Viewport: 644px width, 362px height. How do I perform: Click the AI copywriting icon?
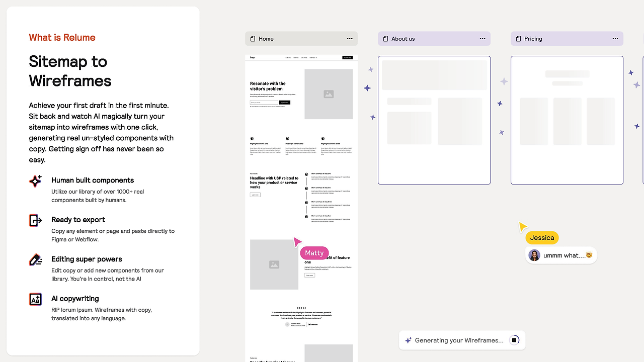35,299
